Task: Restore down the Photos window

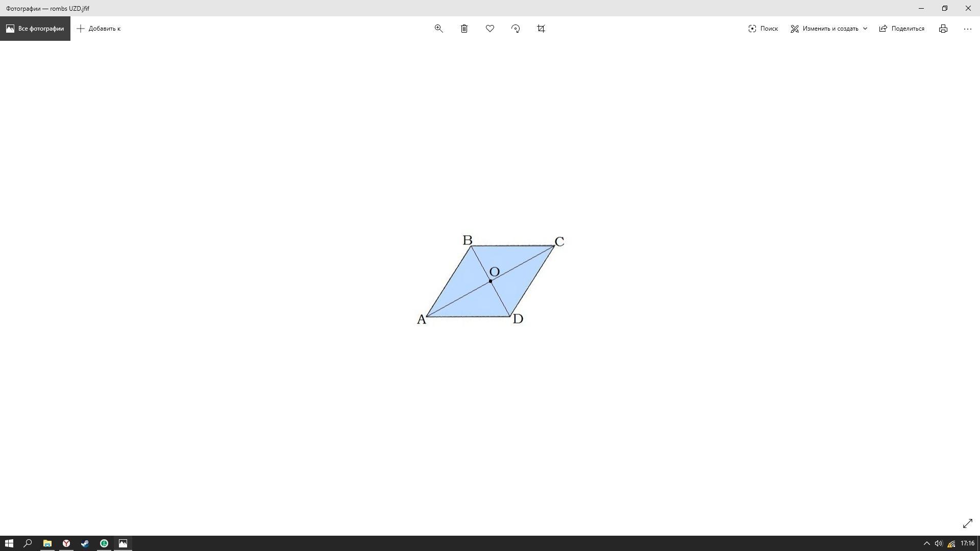Action: (945, 8)
